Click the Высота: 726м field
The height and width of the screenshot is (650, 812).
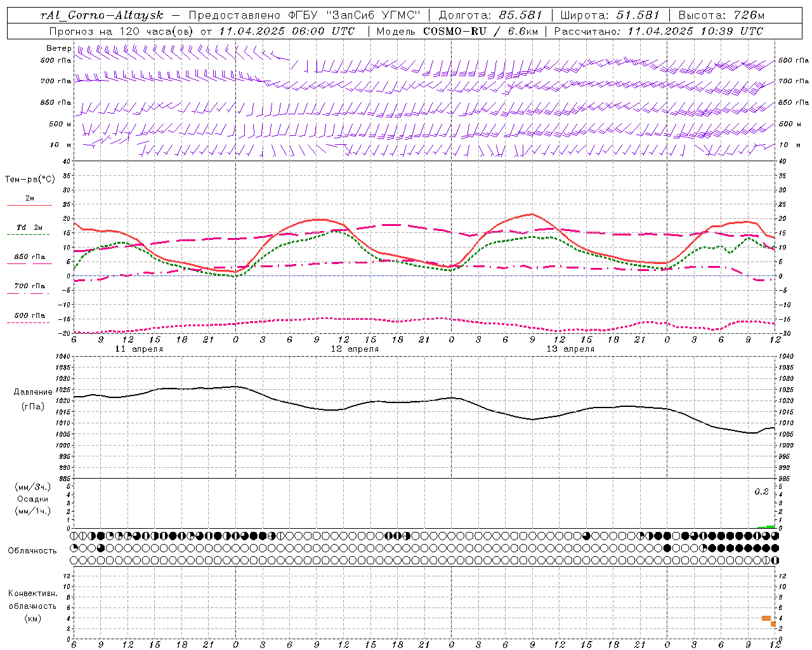(x=721, y=15)
